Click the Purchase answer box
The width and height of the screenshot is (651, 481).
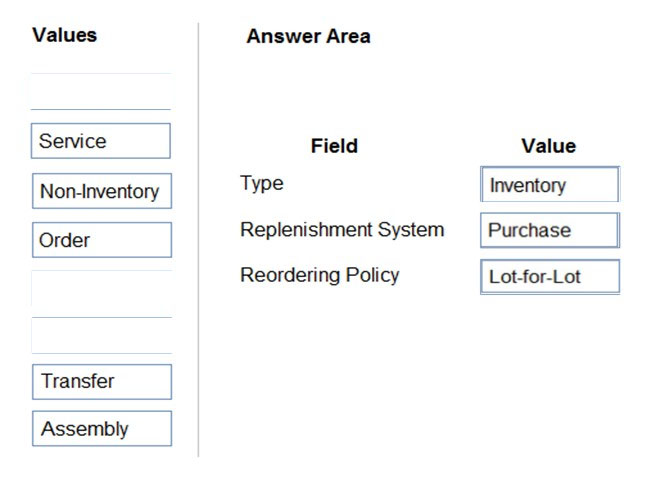pos(549,230)
